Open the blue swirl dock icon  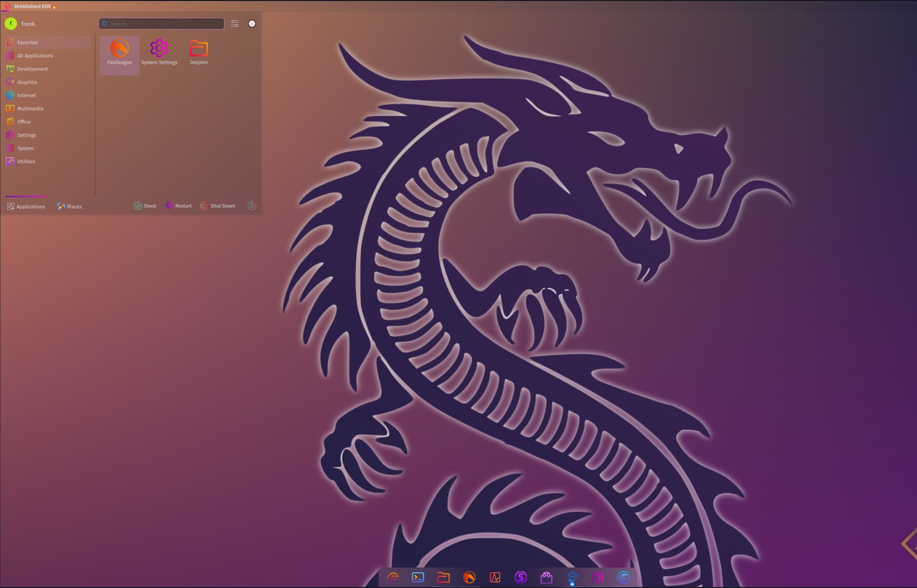click(623, 577)
